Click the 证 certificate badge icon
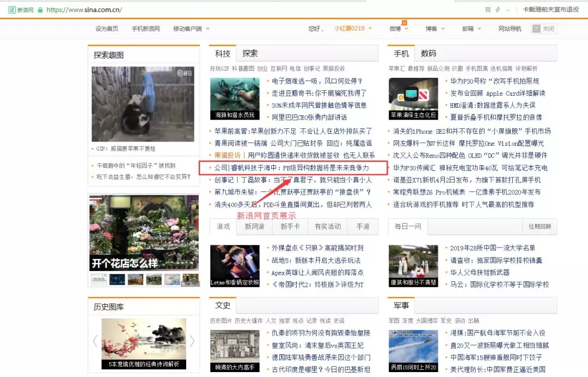 click(x=11, y=10)
